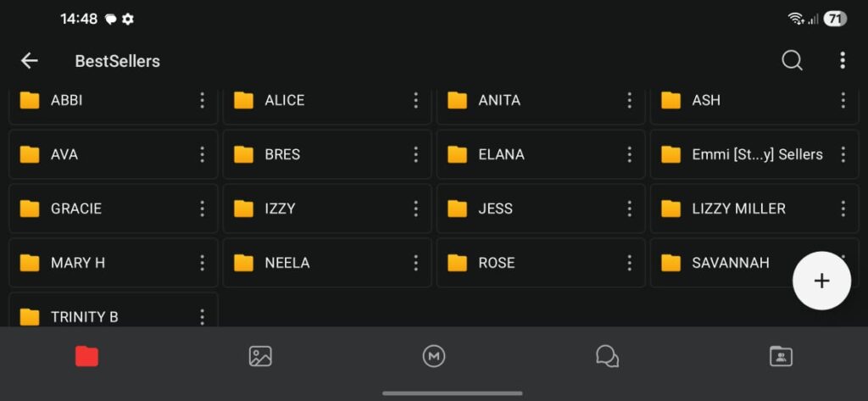This screenshot has height=401, width=868.
Task: Open the Chat bubbles icon
Action: pyautogui.click(x=607, y=356)
